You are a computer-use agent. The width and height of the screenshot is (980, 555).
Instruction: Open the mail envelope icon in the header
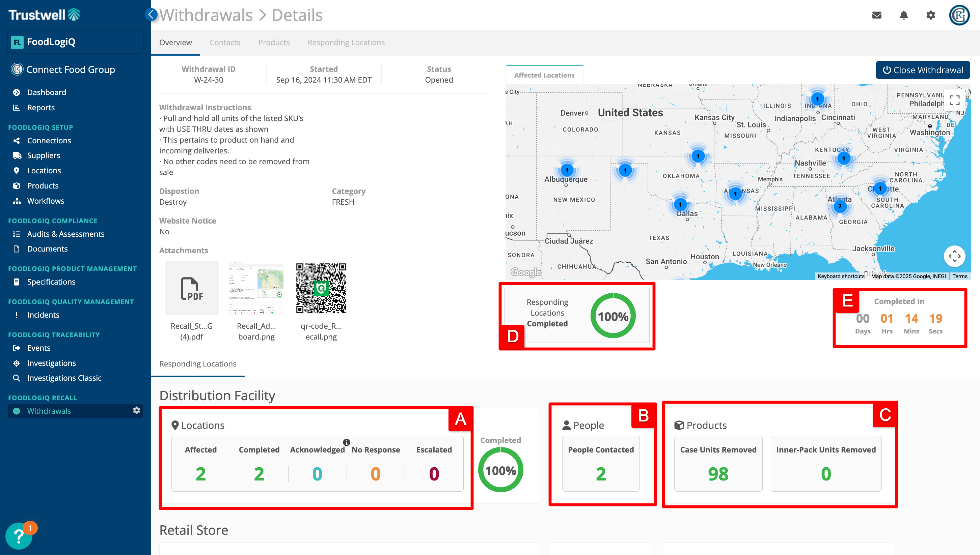click(x=877, y=15)
